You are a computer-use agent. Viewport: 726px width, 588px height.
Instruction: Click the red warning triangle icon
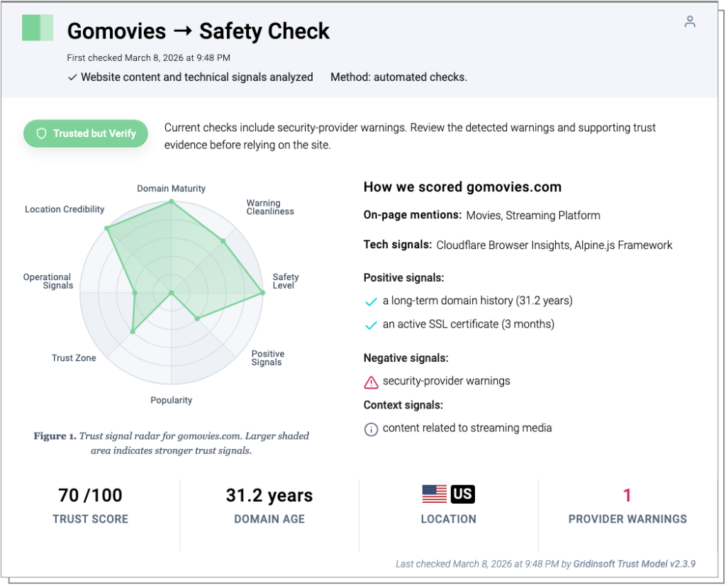[x=371, y=382]
